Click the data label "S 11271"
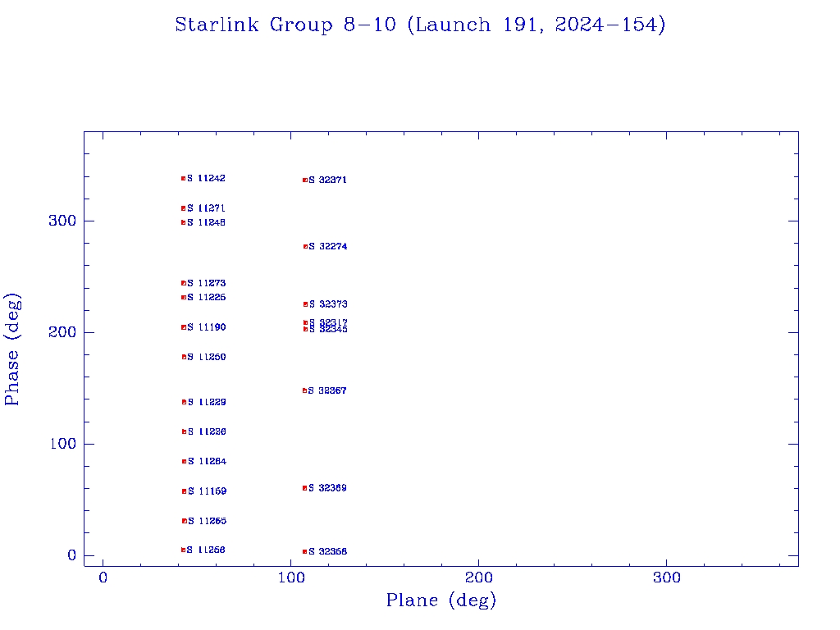 pos(206,208)
